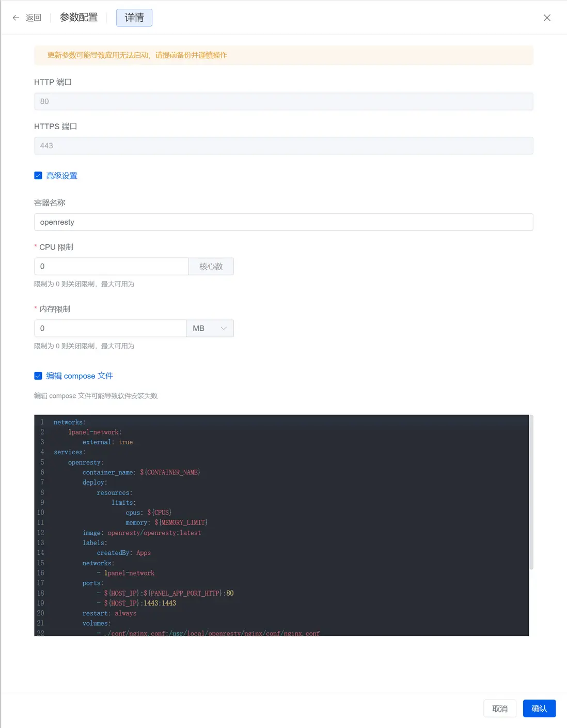Open the MB memory unit dropdown

(209, 329)
